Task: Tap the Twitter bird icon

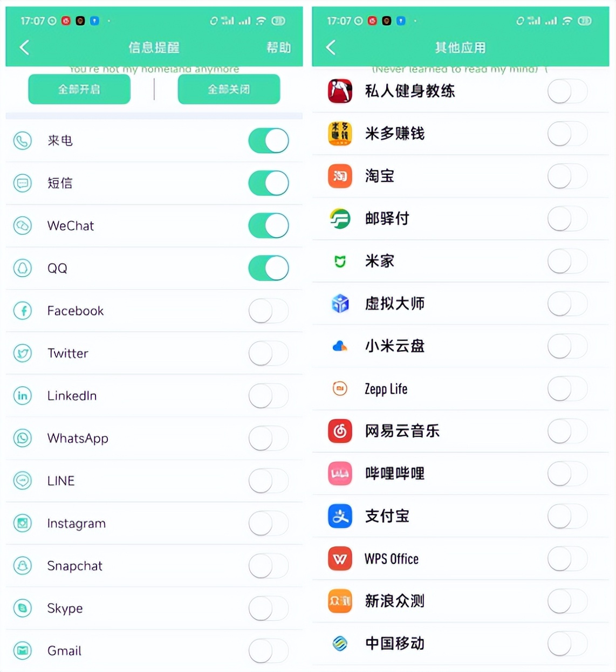Action: tap(23, 353)
